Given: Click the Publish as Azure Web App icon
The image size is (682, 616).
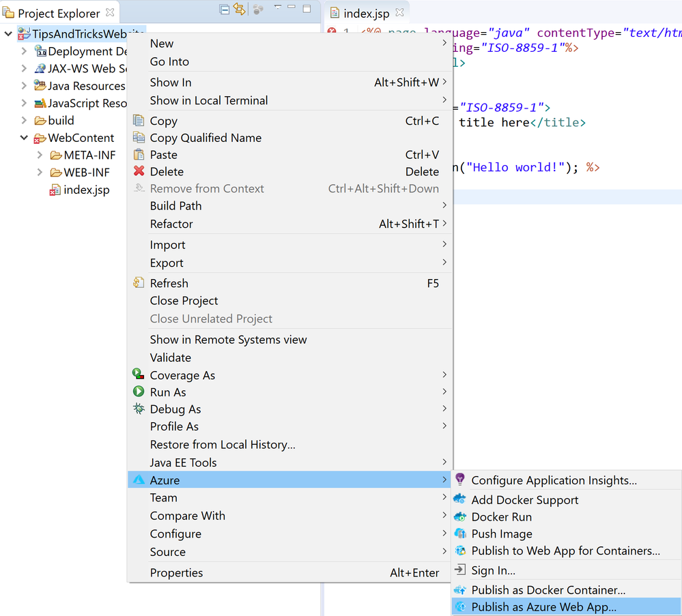Looking at the screenshot, I should (x=460, y=607).
